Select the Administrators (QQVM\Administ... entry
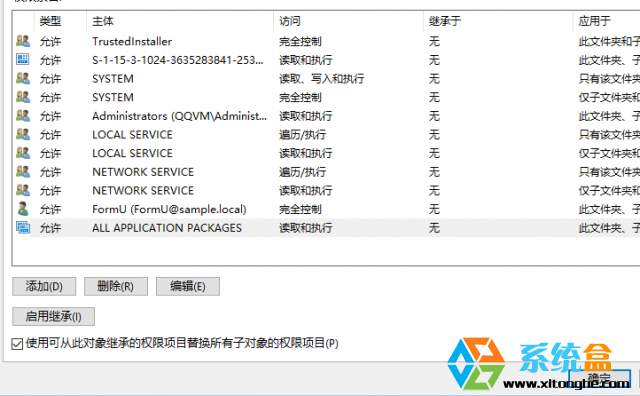 click(179, 116)
